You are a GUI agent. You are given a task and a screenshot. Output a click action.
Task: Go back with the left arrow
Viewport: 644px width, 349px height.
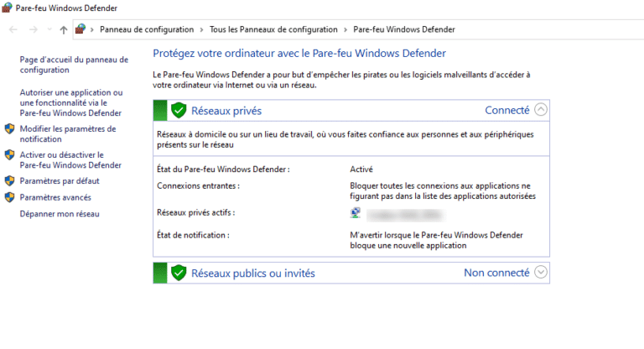click(x=13, y=29)
